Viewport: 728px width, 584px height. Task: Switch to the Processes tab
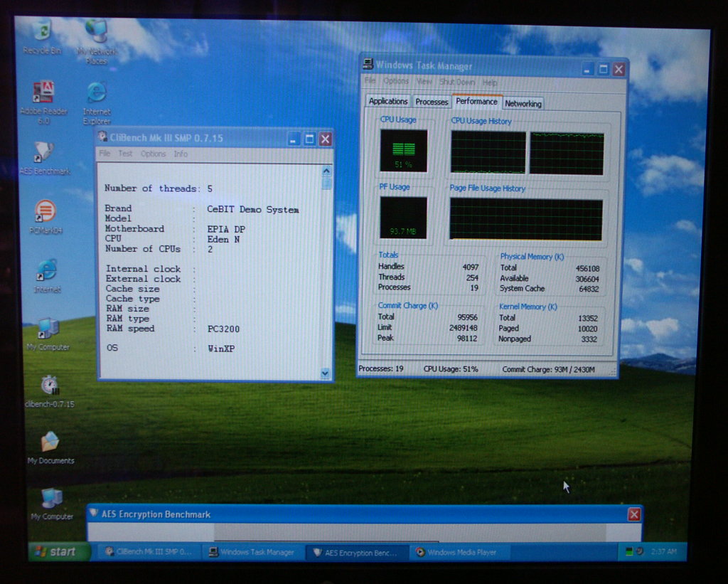432,102
